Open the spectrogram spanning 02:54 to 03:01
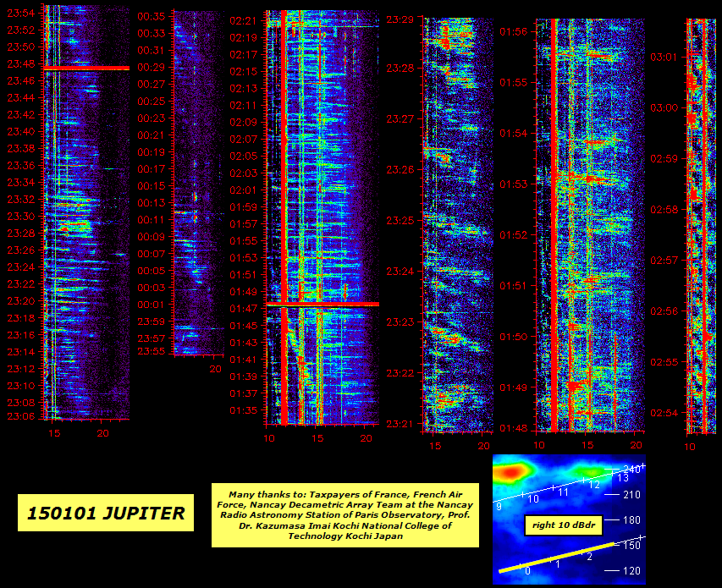The image size is (722, 588). tap(703, 225)
